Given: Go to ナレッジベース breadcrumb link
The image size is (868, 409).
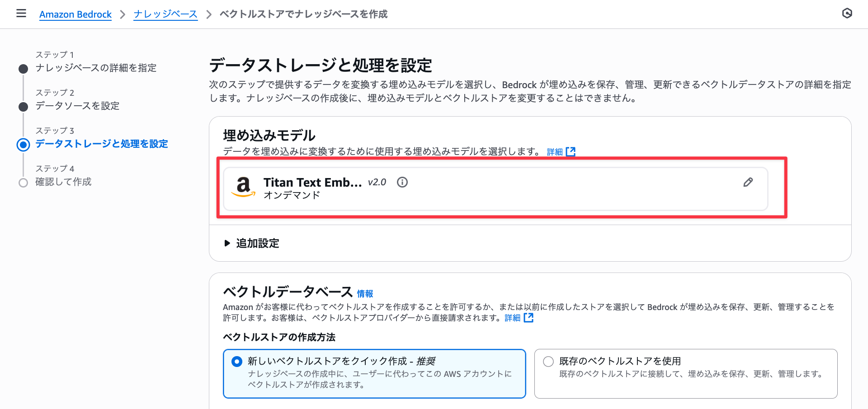Looking at the screenshot, I should point(165,14).
